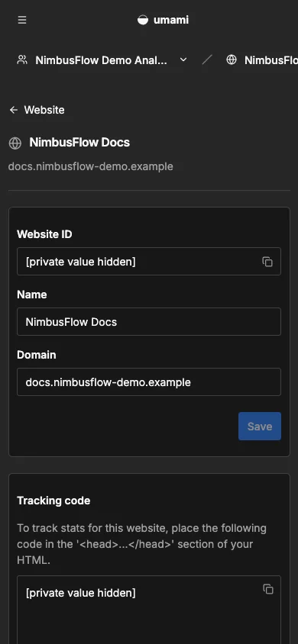Click the NimbusFlow Docs heading
The width and height of the screenshot is (298, 644).
point(79,143)
